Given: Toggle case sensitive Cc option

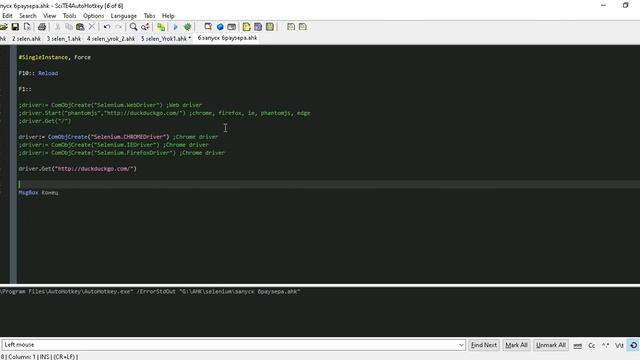Looking at the screenshot, I should (591, 345).
